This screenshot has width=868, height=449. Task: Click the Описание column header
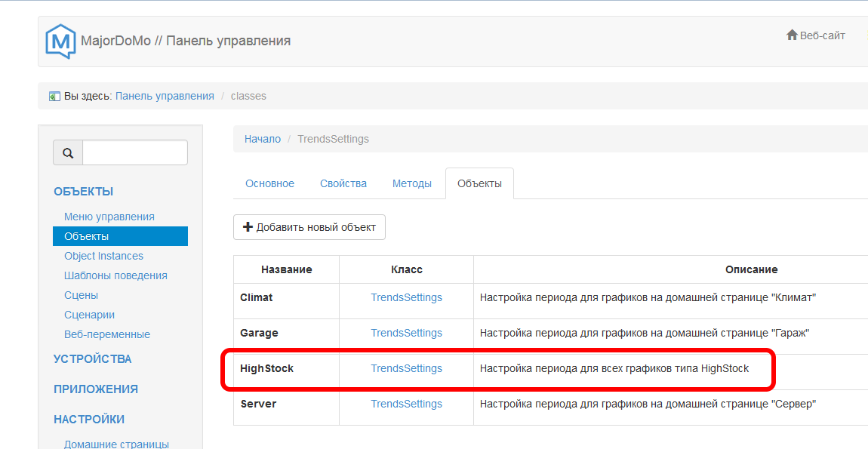pyautogui.click(x=751, y=269)
